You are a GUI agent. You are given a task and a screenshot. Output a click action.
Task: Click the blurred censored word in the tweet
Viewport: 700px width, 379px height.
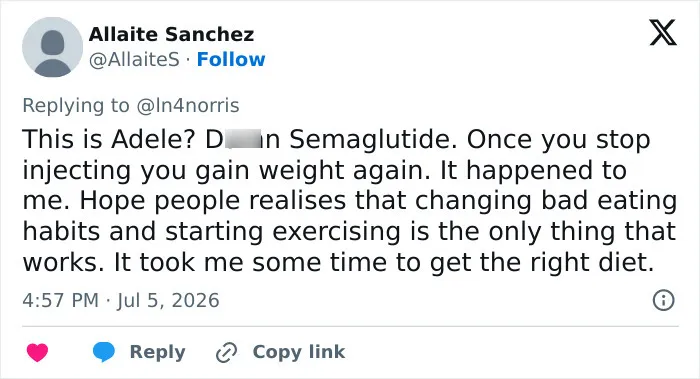pos(243,139)
